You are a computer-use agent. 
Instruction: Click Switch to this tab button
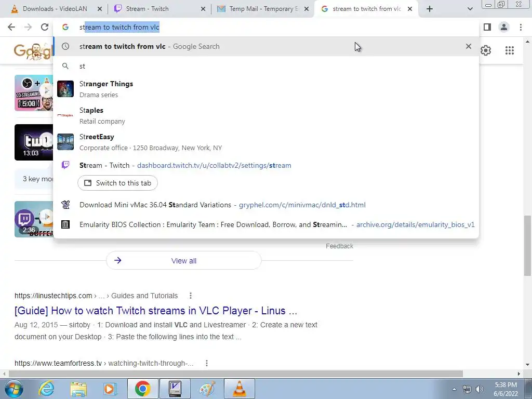(117, 183)
